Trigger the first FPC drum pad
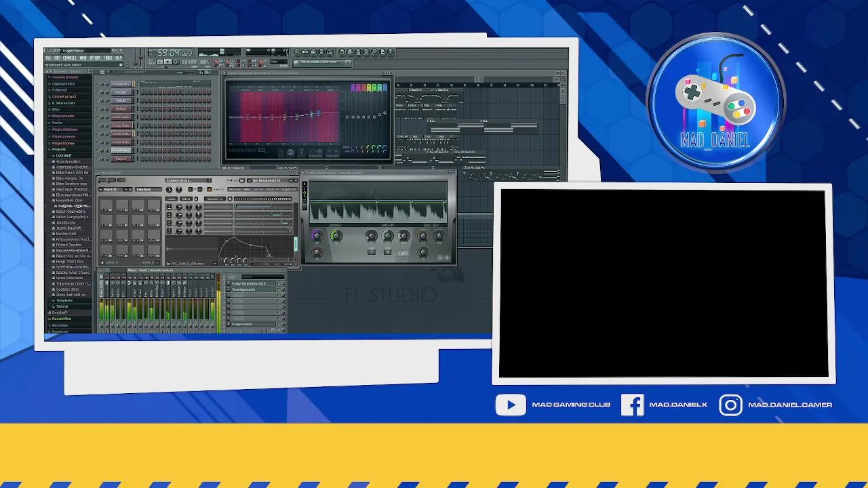 pos(106,205)
